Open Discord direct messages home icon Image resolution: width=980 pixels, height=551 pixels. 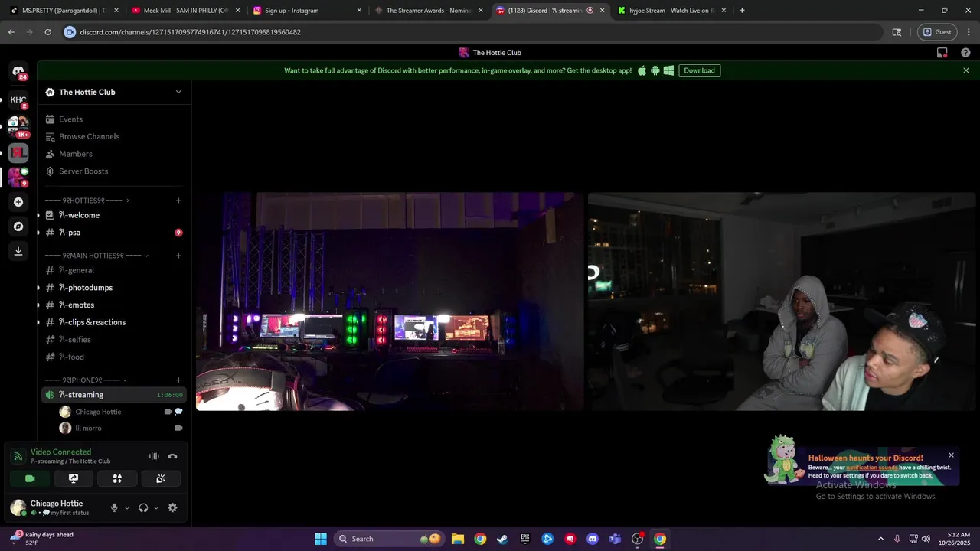click(x=18, y=72)
